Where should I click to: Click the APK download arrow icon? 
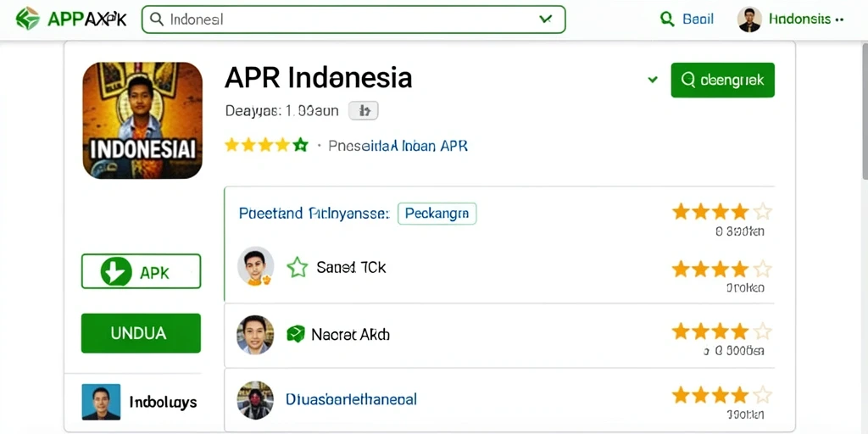[x=116, y=271]
